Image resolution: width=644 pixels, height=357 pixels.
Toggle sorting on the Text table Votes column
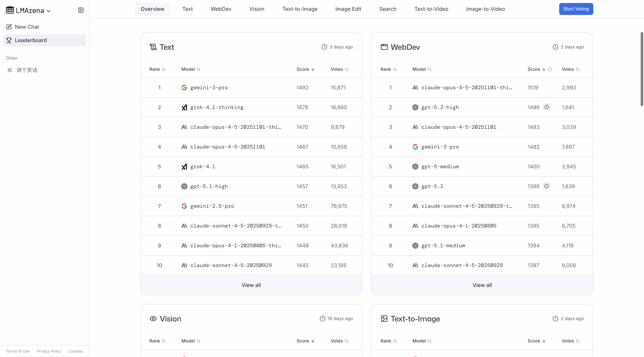click(x=347, y=69)
